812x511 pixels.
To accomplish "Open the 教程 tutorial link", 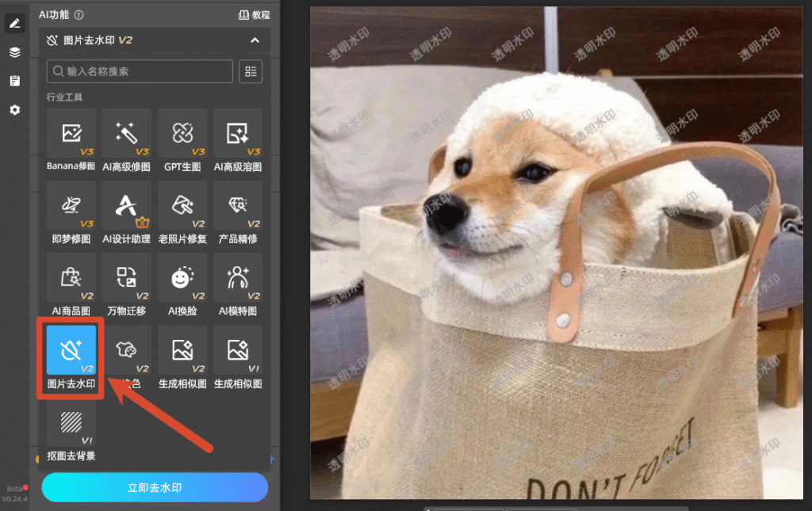I will coord(255,15).
